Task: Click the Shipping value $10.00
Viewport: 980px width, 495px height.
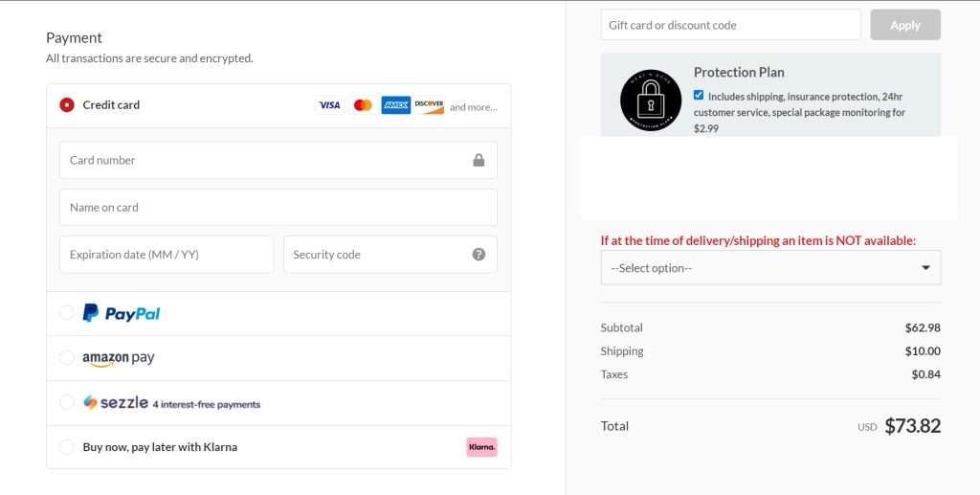Action: click(x=923, y=351)
